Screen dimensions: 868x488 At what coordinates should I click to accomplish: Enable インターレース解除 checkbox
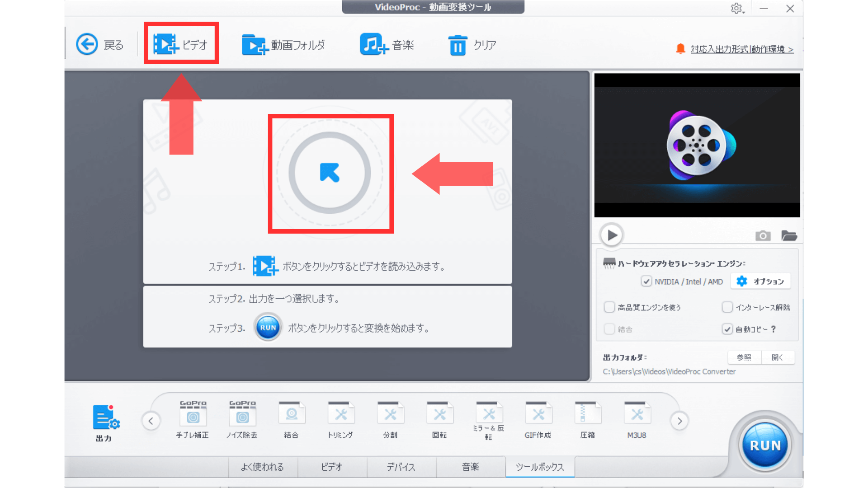pyautogui.click(x=727, y=307)
